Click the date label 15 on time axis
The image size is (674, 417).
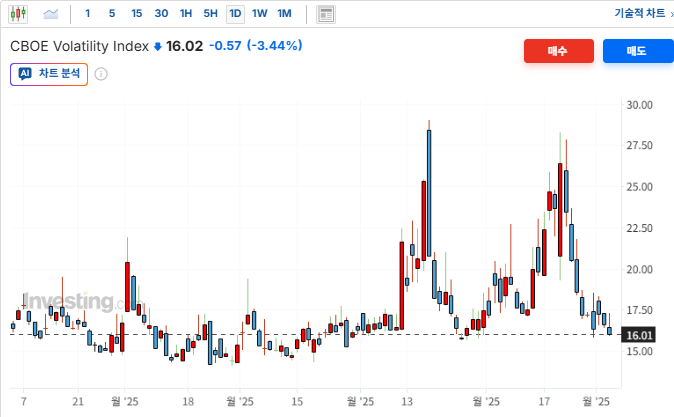click(297, 402)
